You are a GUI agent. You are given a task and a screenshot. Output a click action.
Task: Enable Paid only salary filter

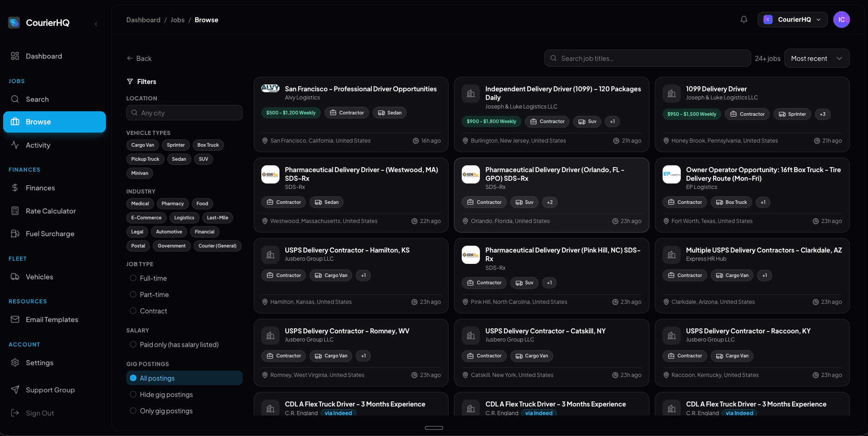133,344
